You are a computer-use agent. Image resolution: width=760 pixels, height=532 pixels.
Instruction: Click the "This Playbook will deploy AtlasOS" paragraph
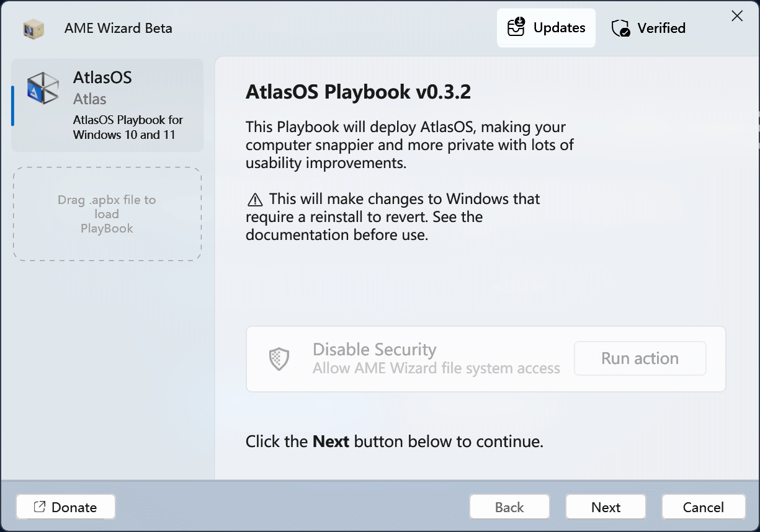click(409, 145)
